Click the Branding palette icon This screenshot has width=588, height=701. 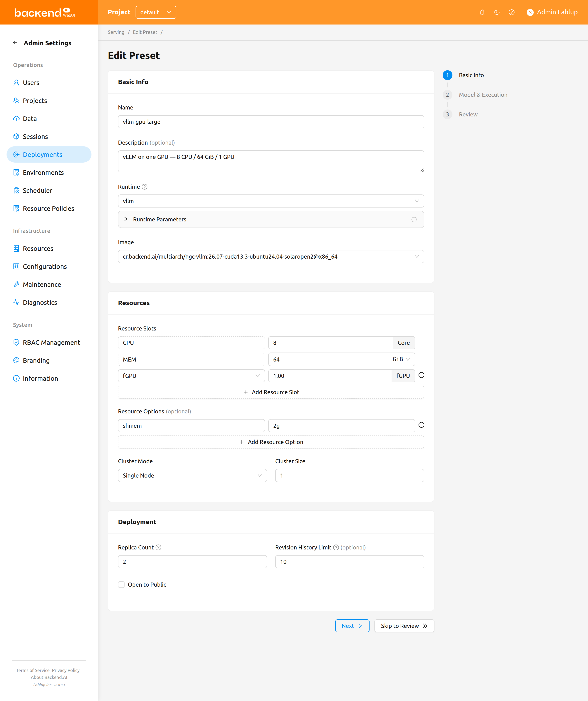pos(16,361)
